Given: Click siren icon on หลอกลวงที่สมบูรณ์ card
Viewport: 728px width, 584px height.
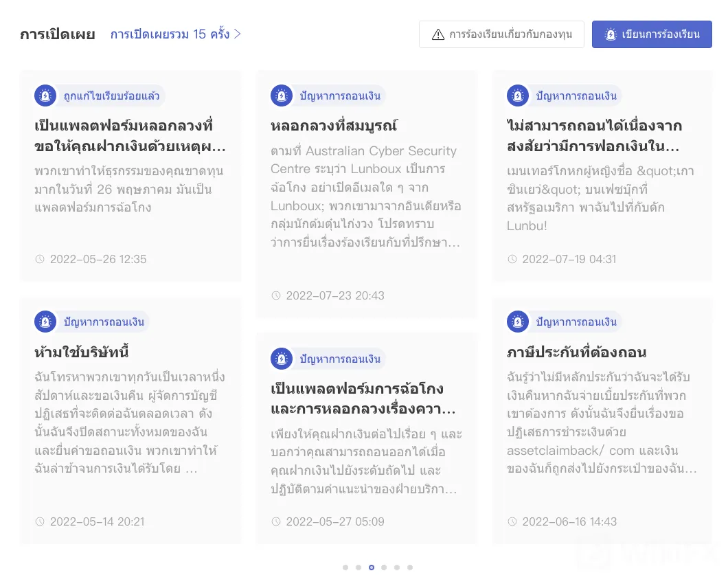Looking at the screenshot, I should click(x=282, y=96).
